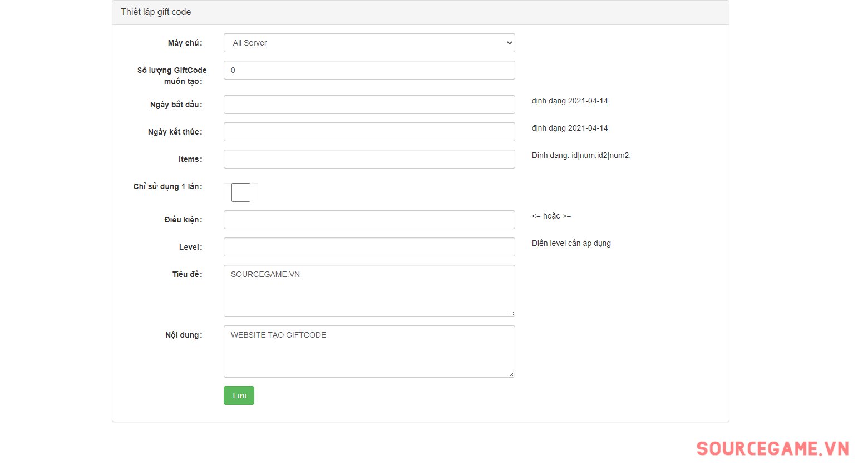The image size is (868, 475).
Task: Click the date format hint beside Ngày bắt đầu
Action: 569,101
